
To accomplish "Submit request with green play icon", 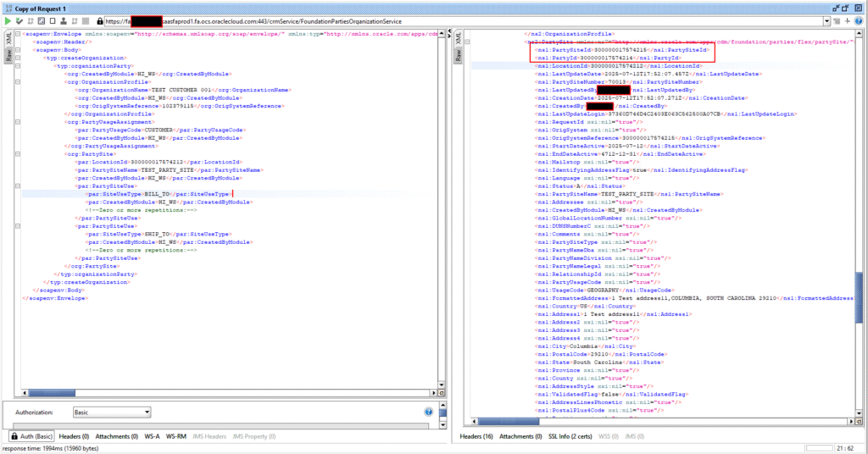I will pos(8,21).
